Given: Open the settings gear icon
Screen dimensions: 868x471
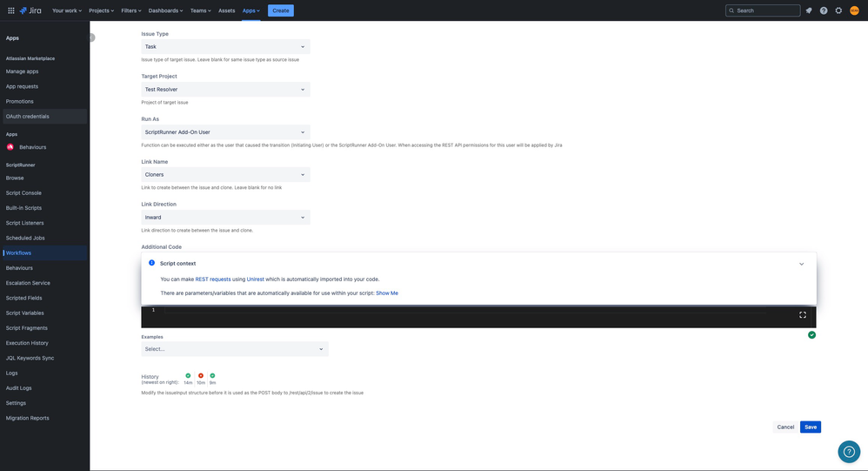Looking at the screenshot, I should click(838, 10).
